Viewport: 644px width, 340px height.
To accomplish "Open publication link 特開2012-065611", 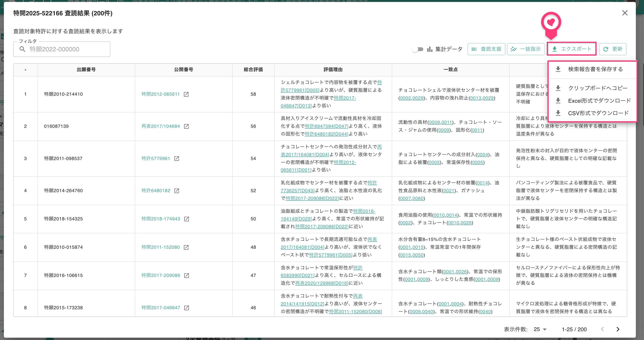I will tap(161, 94).
